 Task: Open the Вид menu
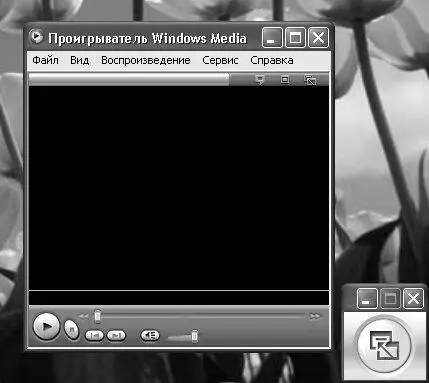point(79,60)
